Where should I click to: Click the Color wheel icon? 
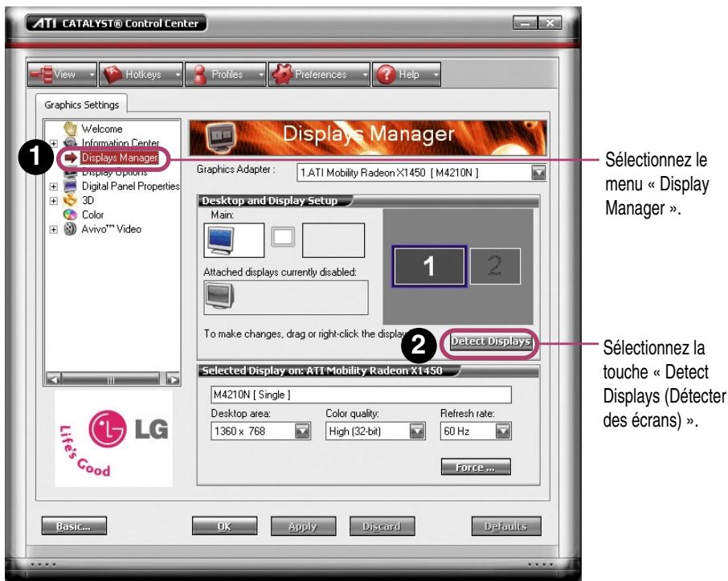pyautogui.click(x=70, y=215)
